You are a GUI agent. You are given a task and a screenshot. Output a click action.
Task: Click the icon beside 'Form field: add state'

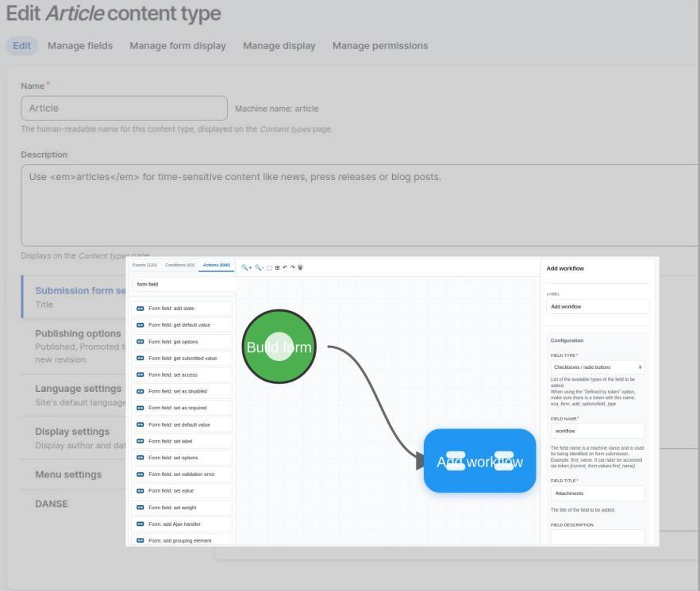click(x=140, y=308)
